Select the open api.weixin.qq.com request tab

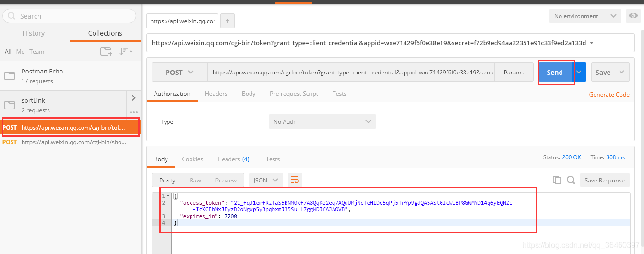pyautogui.click(x=182, y=21)
